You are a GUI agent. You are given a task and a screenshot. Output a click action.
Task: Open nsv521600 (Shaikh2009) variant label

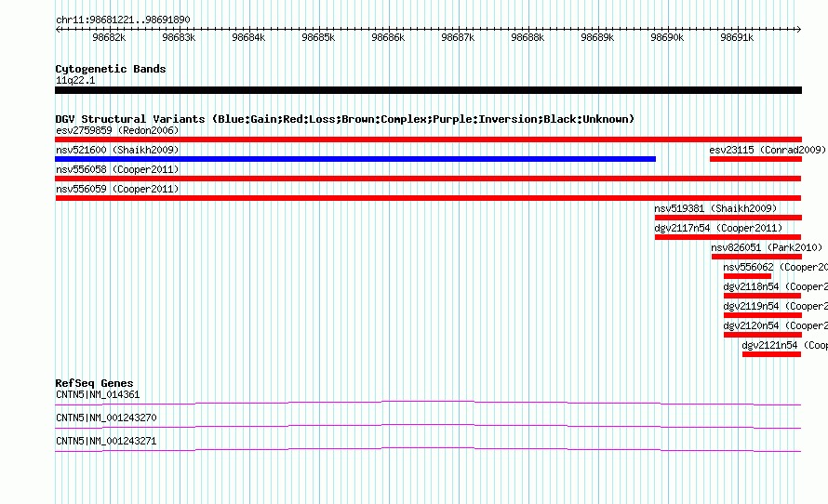tap(117, 150)
